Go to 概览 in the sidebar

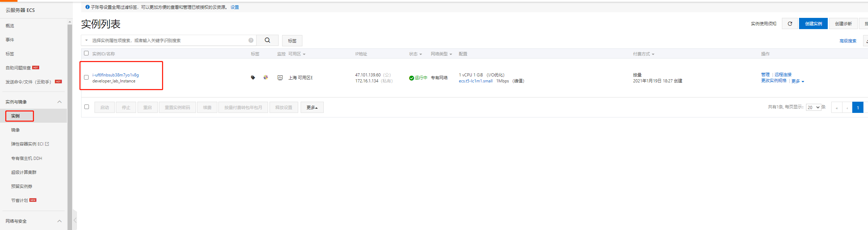tap(10, 26)
